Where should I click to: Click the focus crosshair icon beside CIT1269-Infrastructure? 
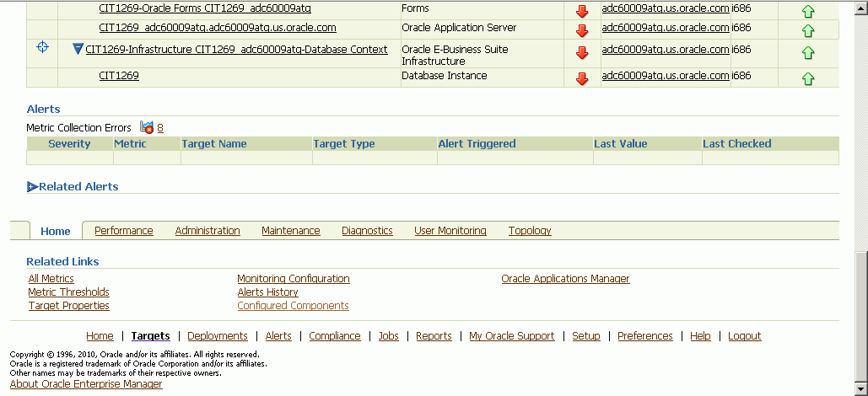43,47
